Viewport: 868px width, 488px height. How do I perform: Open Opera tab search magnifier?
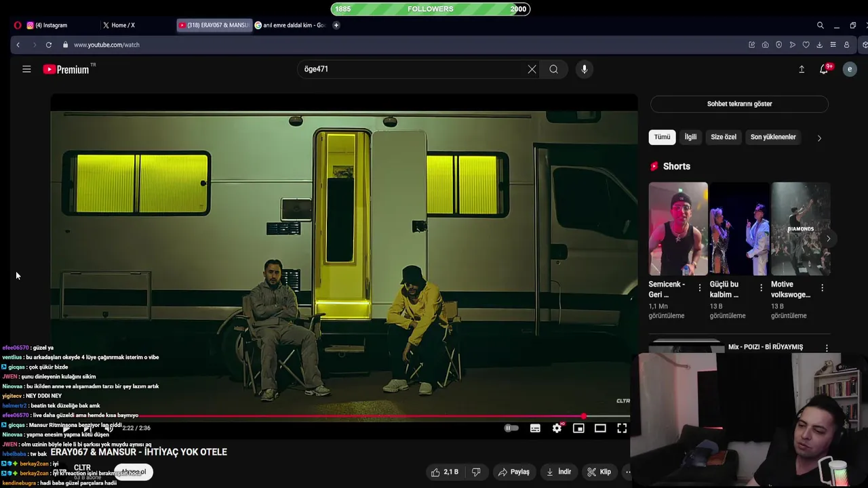pyautogui.click(x=820, y=25)
